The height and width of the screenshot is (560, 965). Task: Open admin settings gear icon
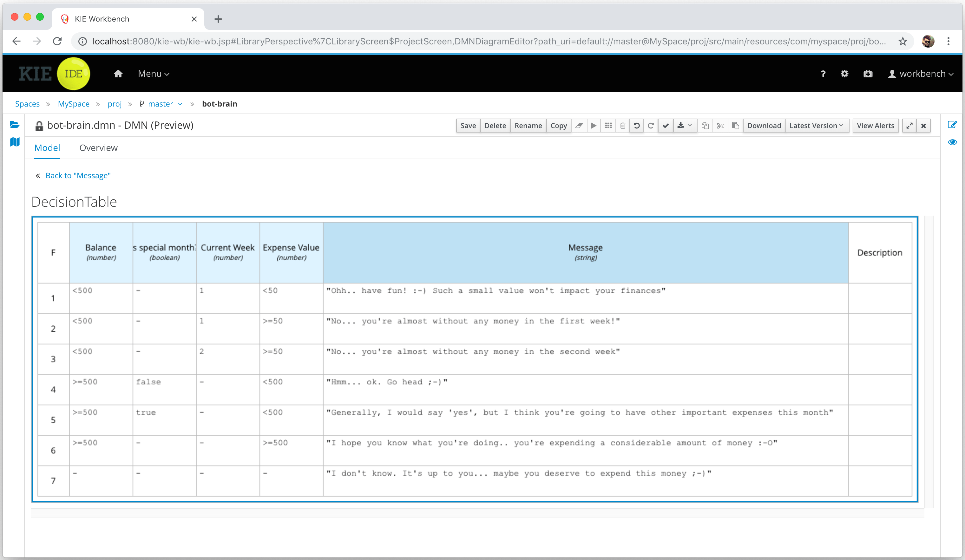tap(844, 74)
